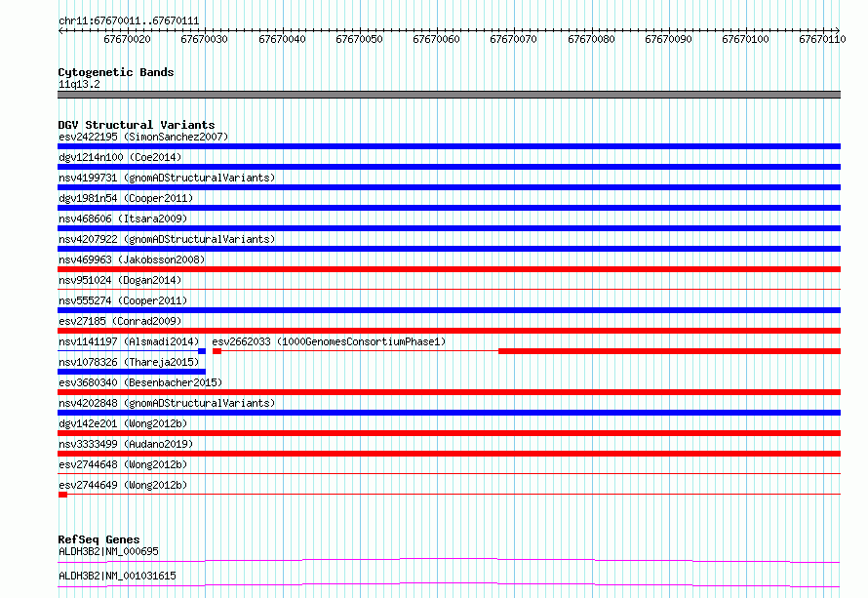Click the chr11:67670011..67670111 region label
This screenshot has height=598, width=868.
129,20
